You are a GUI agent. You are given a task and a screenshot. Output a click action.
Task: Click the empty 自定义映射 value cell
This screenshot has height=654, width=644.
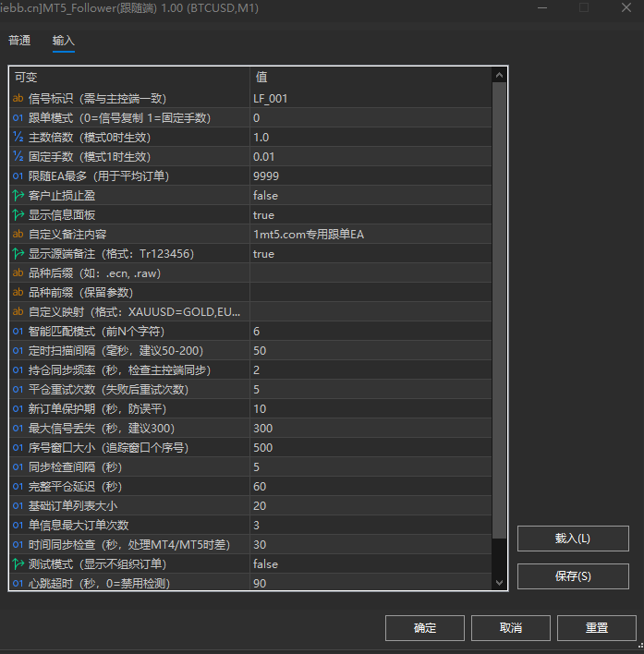point(371,312)
